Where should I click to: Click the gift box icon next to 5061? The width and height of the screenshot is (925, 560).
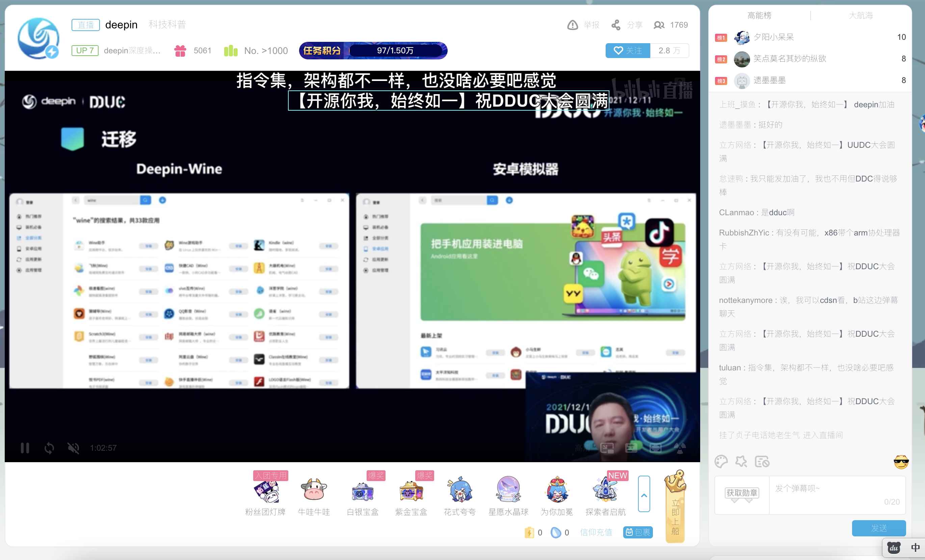click(x=180, y=51)
